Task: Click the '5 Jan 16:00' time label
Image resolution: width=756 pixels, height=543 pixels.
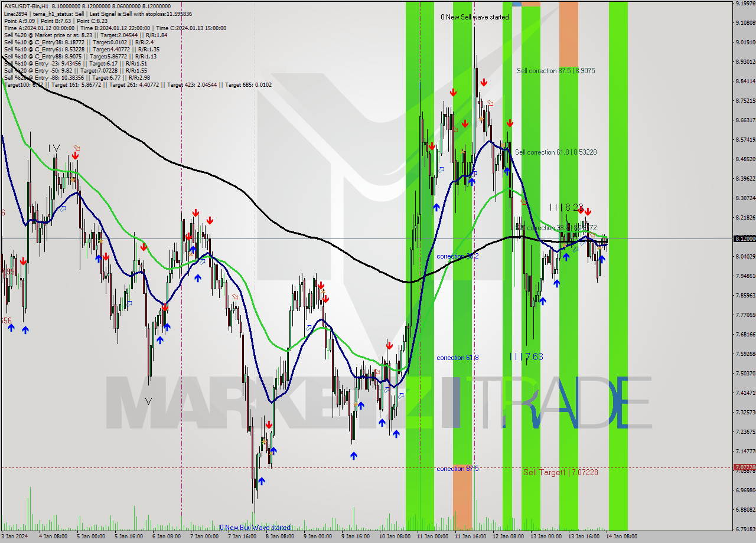Action: tap(129, 537)
